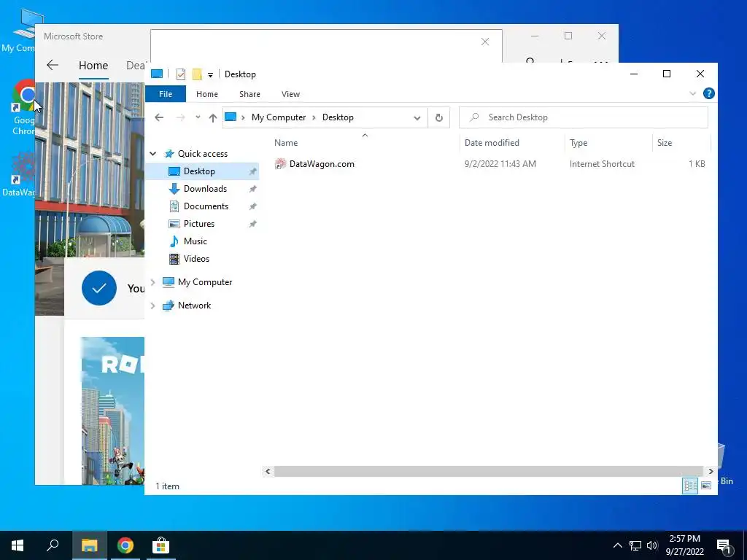This screenshot has width=747, height=560.
Task: Click My Computer in the address breadcrumb
Action: point(279,117)
